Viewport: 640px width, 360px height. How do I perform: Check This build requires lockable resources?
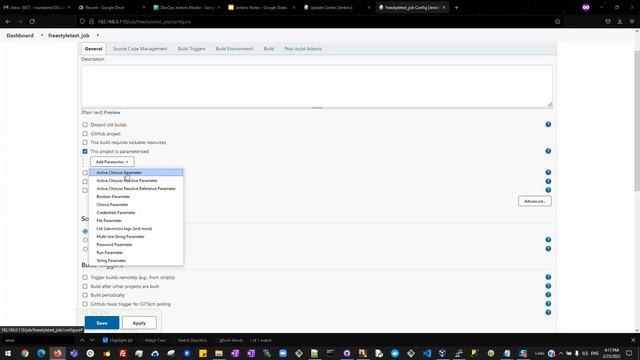point(85,142)
